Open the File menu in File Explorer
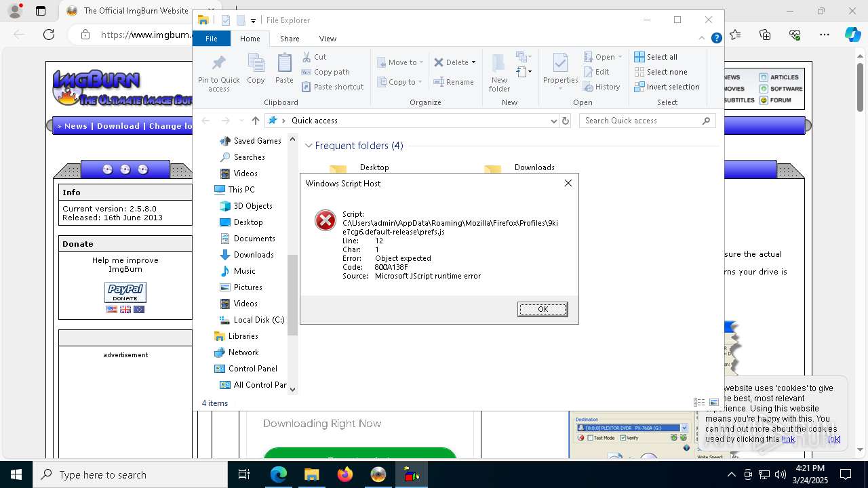The width and height of the screenshot is (868, 488). 212,39
